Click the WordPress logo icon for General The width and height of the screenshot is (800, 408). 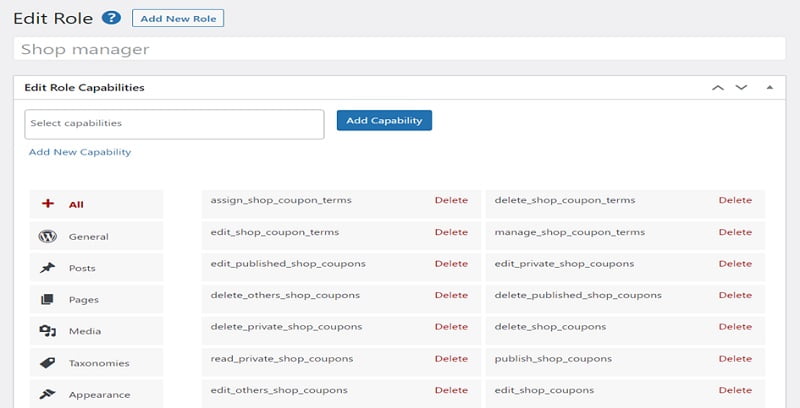[47, 236]
